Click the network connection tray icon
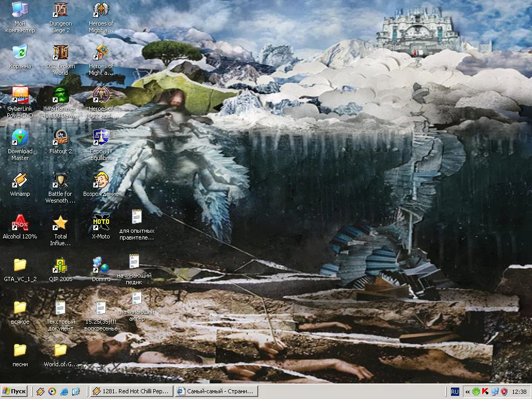Screen dimensions: 532x399 coord(495,392)
